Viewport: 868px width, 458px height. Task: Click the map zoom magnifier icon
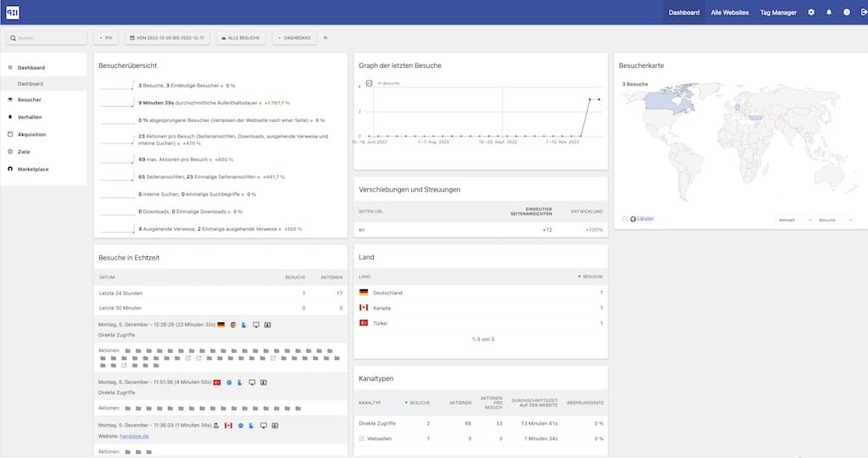click(x=625, y=219)
